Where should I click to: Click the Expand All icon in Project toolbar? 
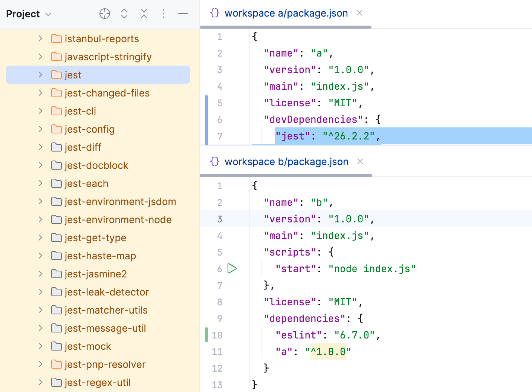click(124, 14)
